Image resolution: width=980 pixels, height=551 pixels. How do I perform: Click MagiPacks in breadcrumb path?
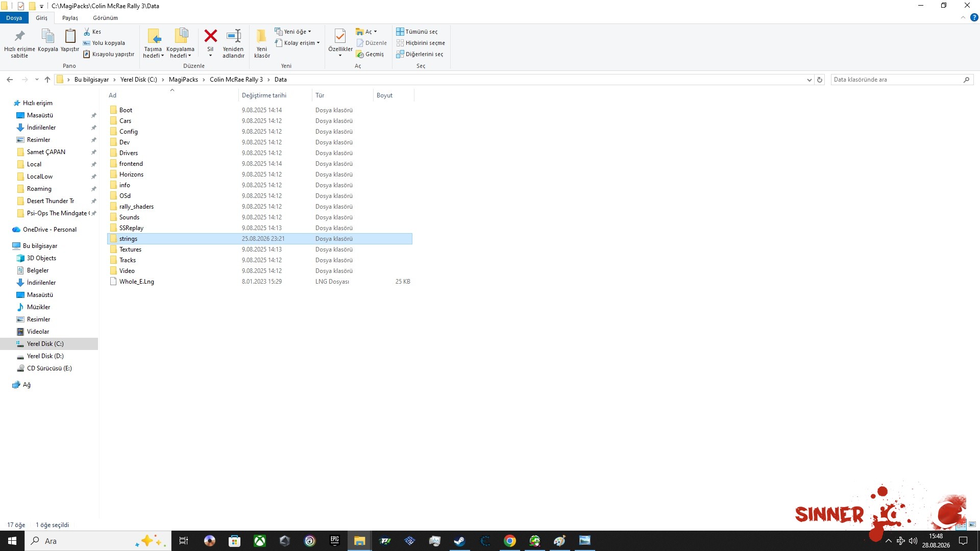click(x=183, y=80)
